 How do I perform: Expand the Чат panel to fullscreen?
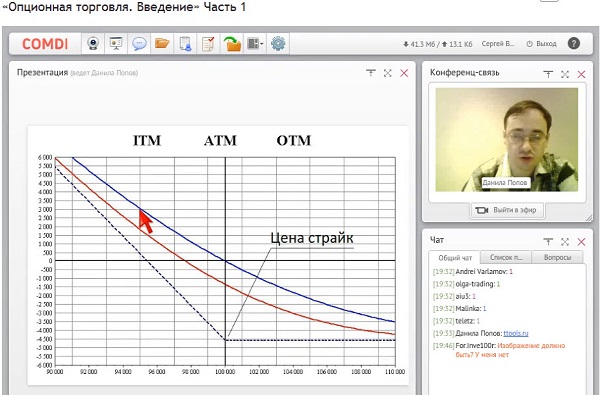(x=565, y=242)
